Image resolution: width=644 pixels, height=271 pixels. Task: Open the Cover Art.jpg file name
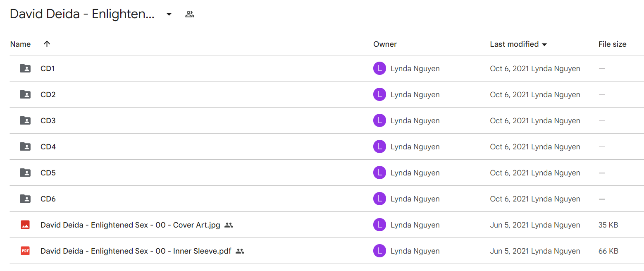pyautogui.click(x=130, y=225)
